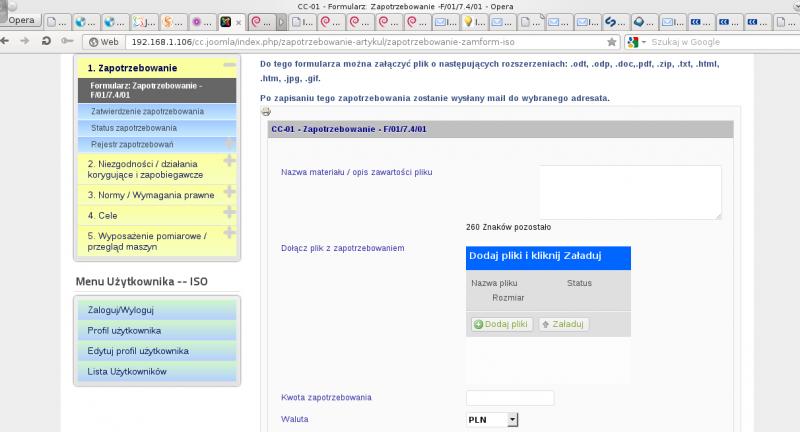
Task: Click the bookmark star in address bar
Action: coord(611,42)
